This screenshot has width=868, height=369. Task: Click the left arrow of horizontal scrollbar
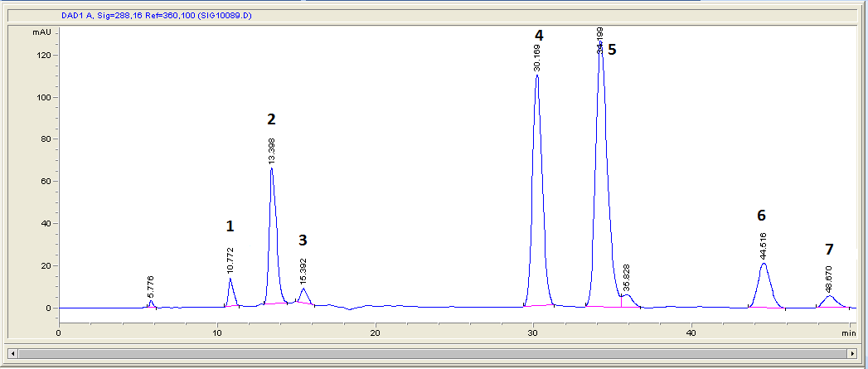point(12,352)
